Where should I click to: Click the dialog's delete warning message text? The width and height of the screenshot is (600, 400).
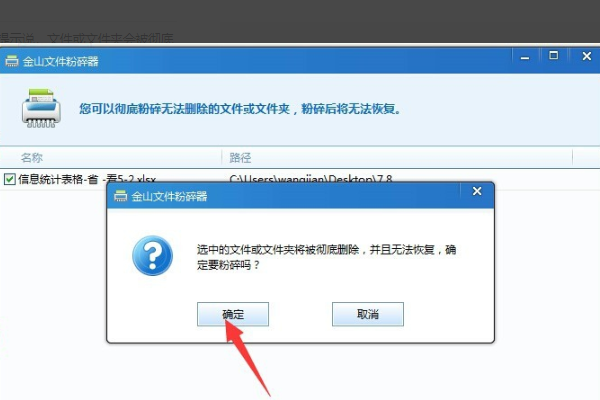tap(326, 257)
